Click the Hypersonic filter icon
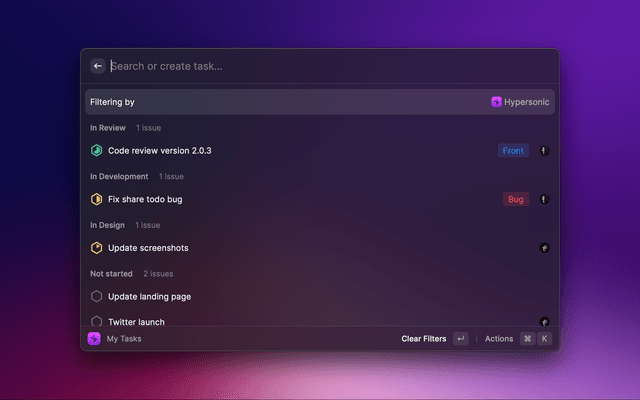Viewport: 640px width, 400px height. (496, 102)
